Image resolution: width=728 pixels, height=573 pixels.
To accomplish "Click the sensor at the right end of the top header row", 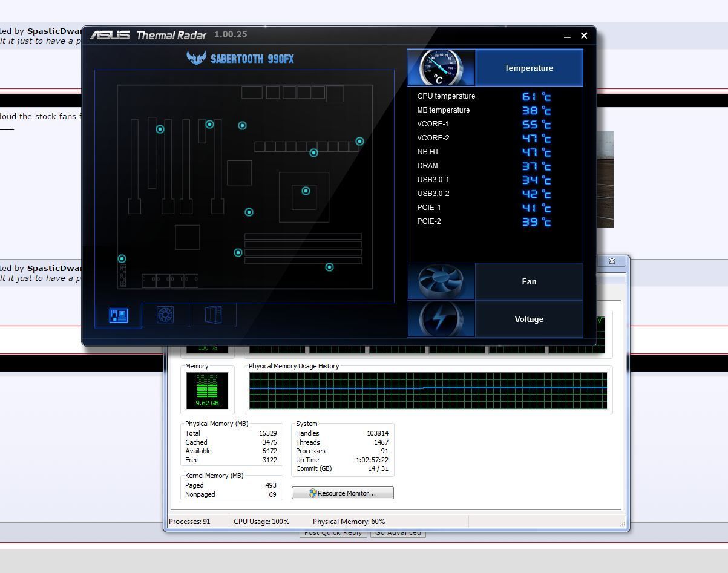I will click(x=359, y=141).
